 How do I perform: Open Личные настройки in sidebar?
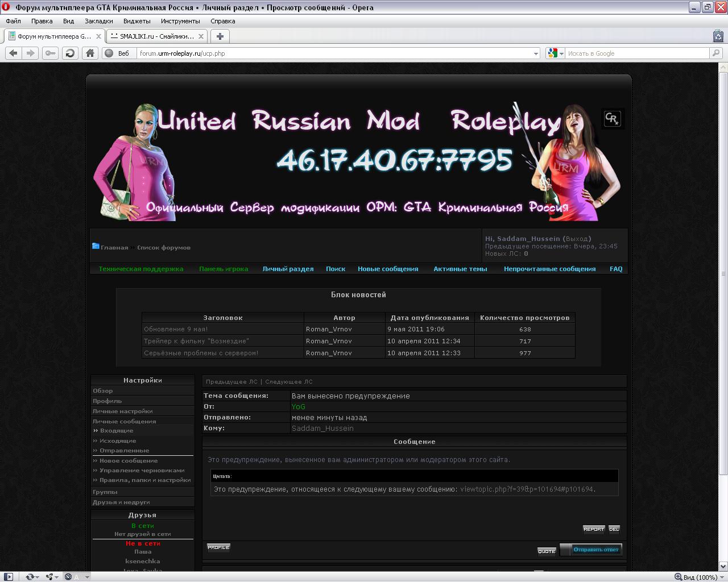pos(122,411)
